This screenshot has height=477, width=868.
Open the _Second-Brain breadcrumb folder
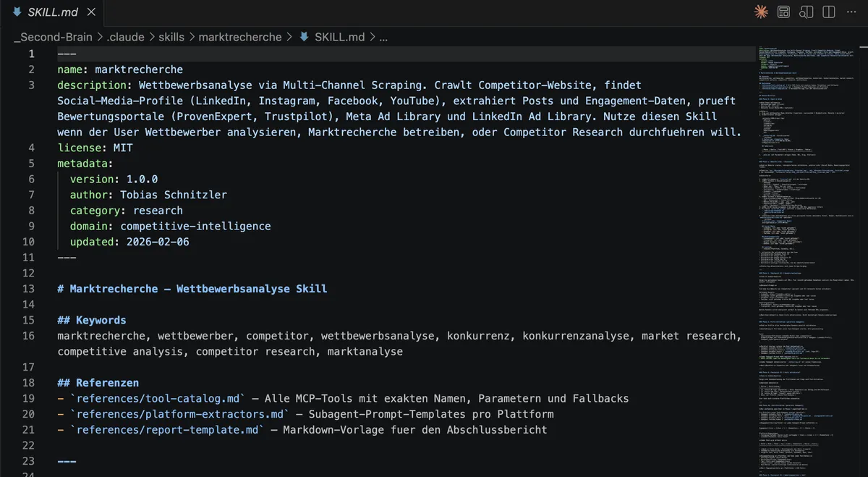54,37
